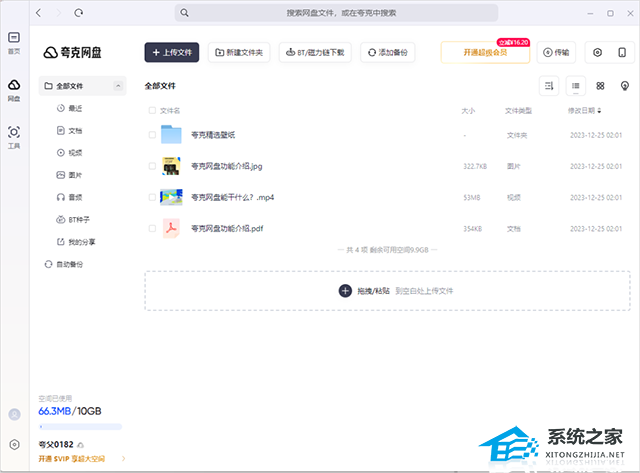
Task: Open the 视频 category in sidebar
Action: tap(75, 152)
